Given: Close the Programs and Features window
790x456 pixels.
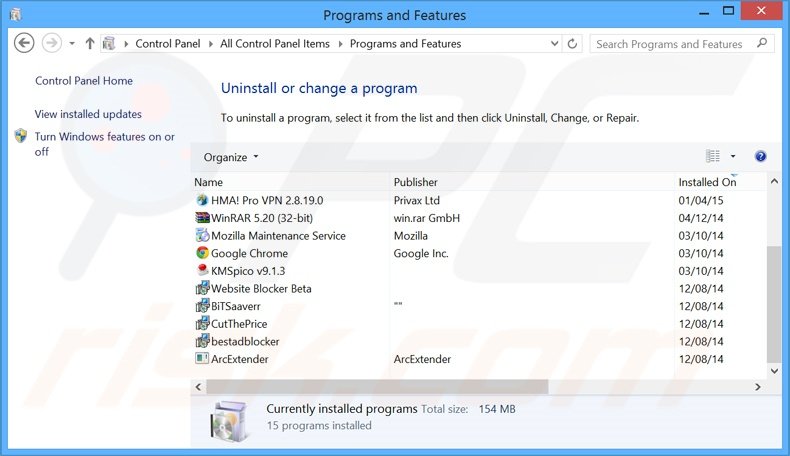Looking at the screenshot, I should point(761,11).
